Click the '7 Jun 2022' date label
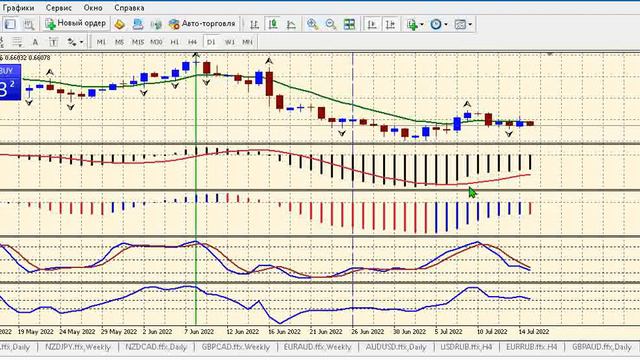 (x=199, y=331)
